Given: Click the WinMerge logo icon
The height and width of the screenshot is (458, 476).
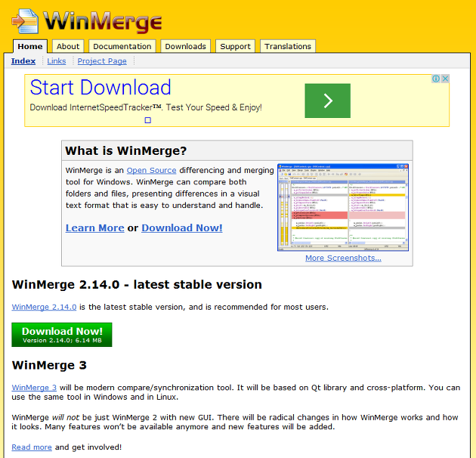Looking at the screenshot, I should tap(25, 21).
